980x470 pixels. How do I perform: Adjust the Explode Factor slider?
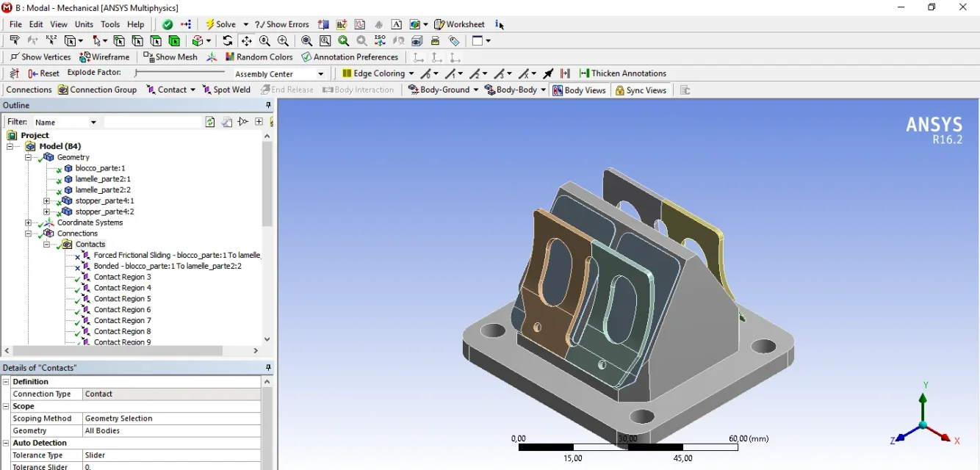coord(180,73)
